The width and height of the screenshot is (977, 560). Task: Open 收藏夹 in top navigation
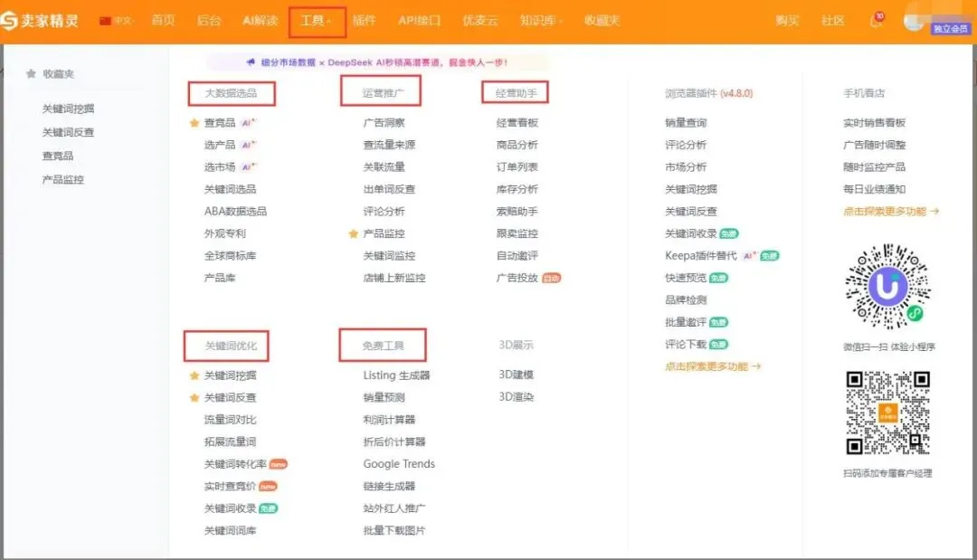click(602, 21)
